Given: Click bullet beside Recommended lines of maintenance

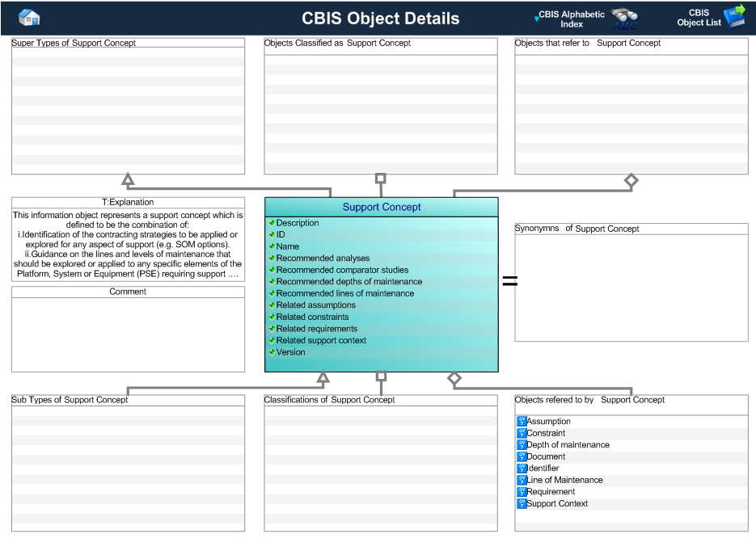Looking at the screenshot, I should click(x=272, y=293).
